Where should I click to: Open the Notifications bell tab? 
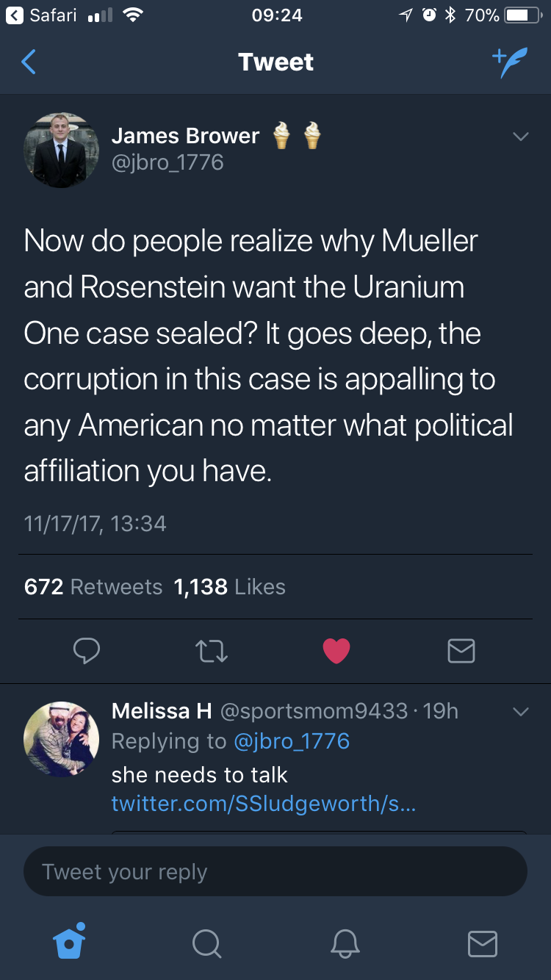coord(345,943)
